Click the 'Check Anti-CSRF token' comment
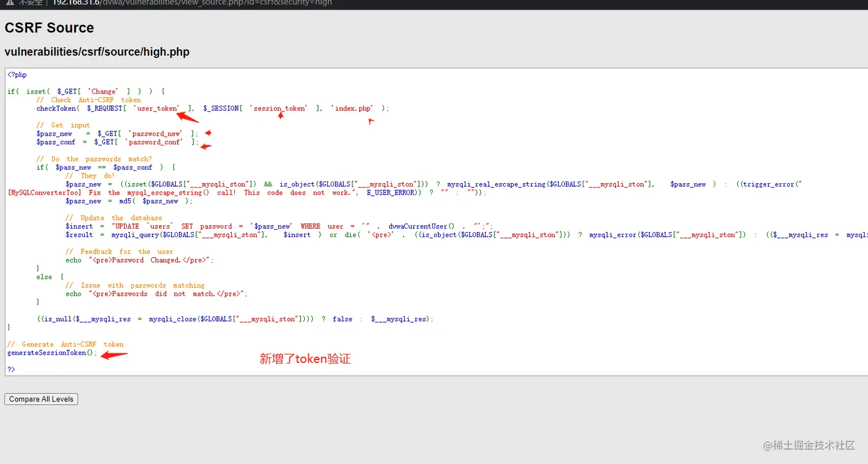868x464 pixels. [88, 100]
